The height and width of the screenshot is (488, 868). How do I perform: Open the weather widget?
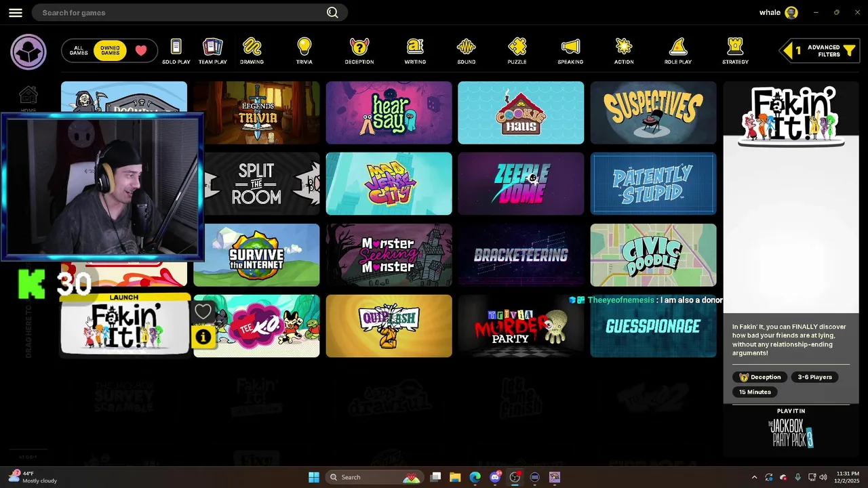34,477
